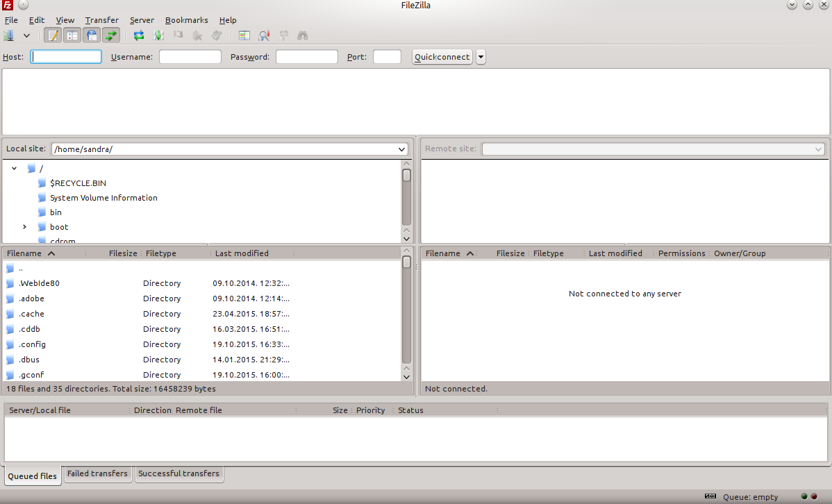Click the Quickconnect button
Viewport: 832px width, 504px height.
442,57
